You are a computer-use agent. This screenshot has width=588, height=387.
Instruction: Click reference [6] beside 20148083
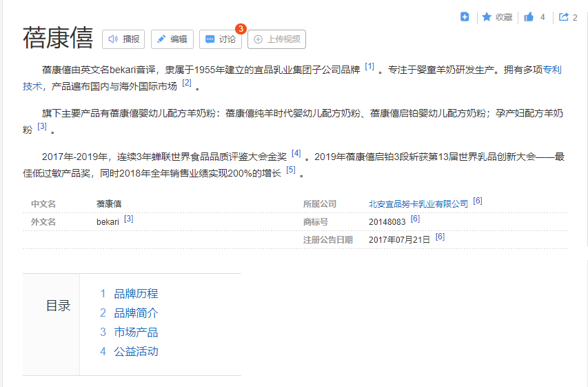[x=415, y=219]
